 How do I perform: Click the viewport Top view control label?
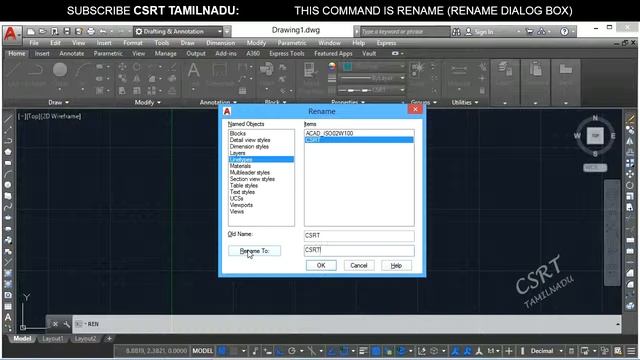coord(32,116)
